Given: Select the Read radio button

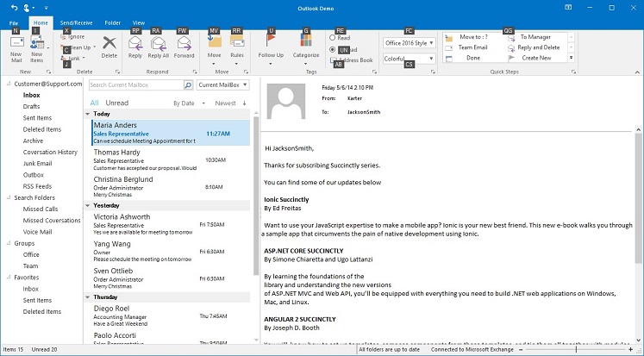Looking at the screenshot, I should point(332,38).
